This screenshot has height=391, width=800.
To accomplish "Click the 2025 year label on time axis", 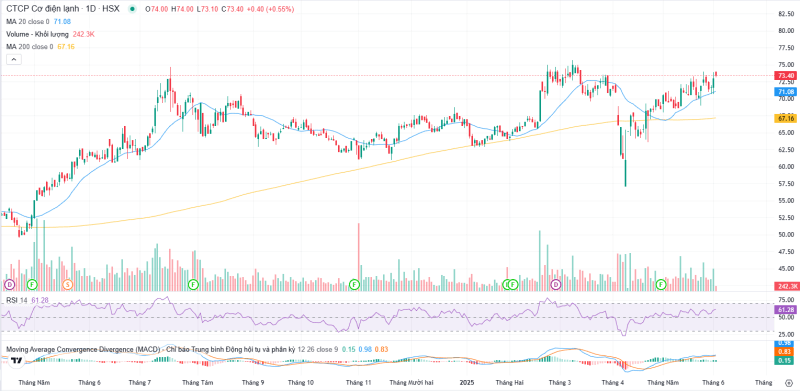I will 467,382.
